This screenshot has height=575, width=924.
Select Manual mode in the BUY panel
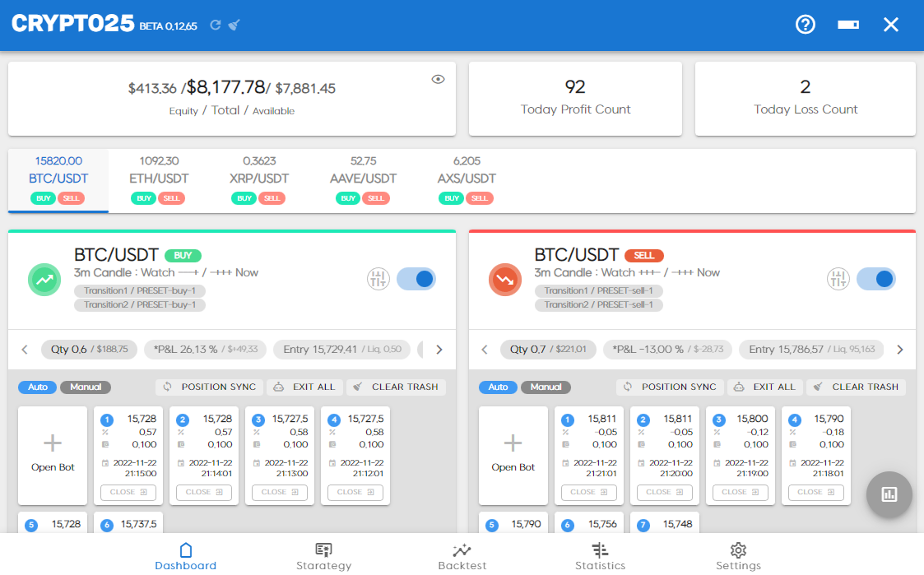(x=86, y=387)
